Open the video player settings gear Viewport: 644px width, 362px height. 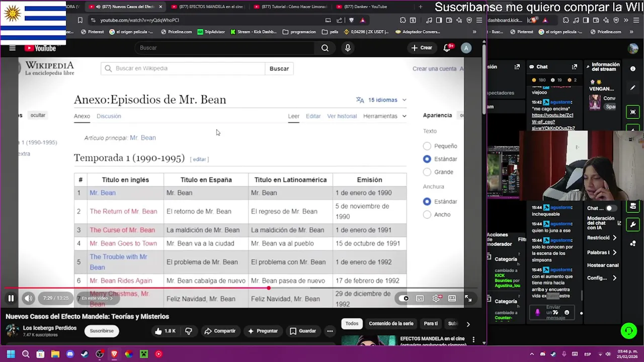coord(436,298)
